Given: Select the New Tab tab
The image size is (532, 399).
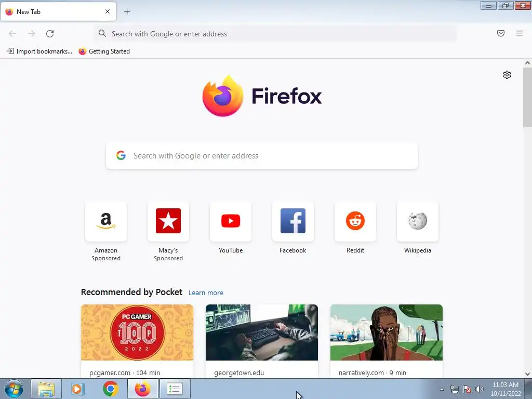Looking at the screenshot, I should (58, 11).
